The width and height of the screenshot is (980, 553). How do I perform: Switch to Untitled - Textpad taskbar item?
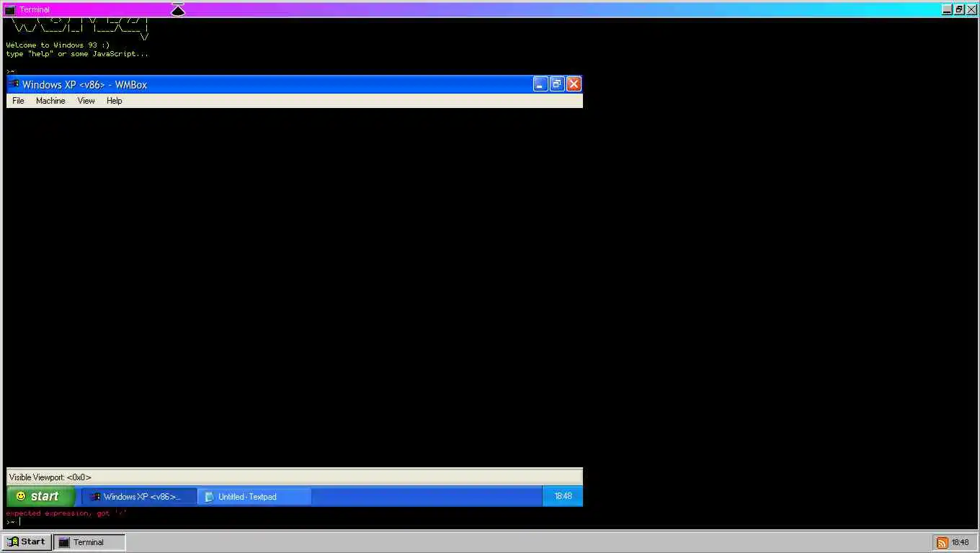(x=254, y=496)
